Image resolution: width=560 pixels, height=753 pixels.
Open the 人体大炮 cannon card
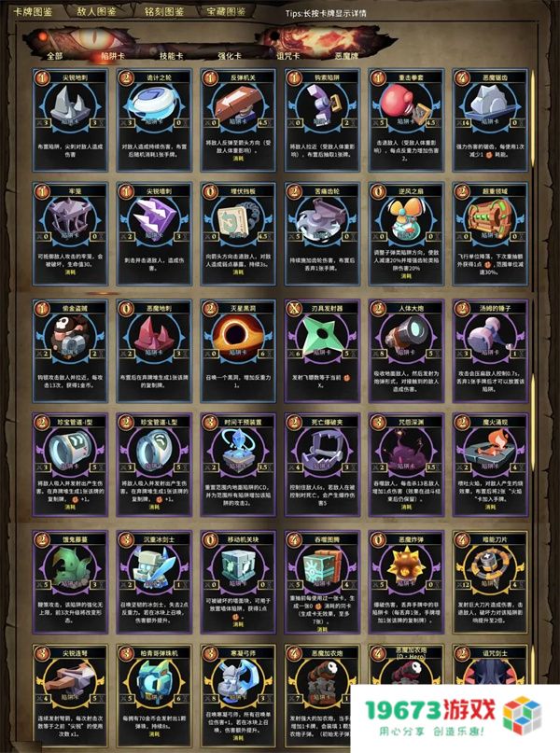pyautogui.click(x=406, y=351)
